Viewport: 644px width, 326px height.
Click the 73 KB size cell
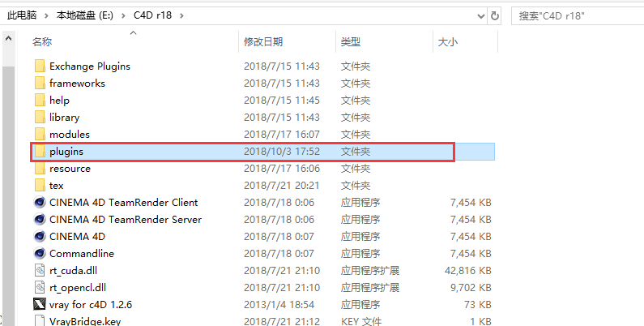478,305
